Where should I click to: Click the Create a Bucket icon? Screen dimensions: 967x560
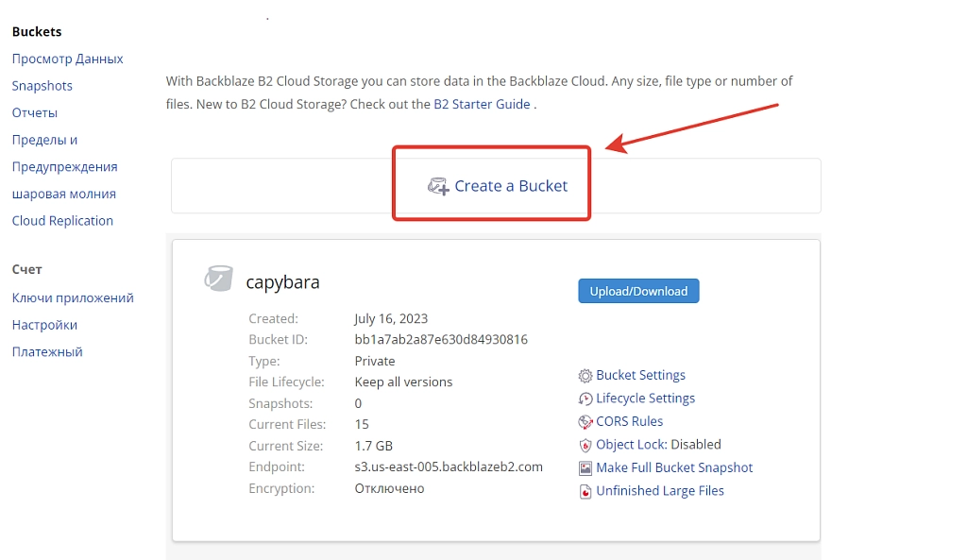pyautogui.click(x=438, y=186)
